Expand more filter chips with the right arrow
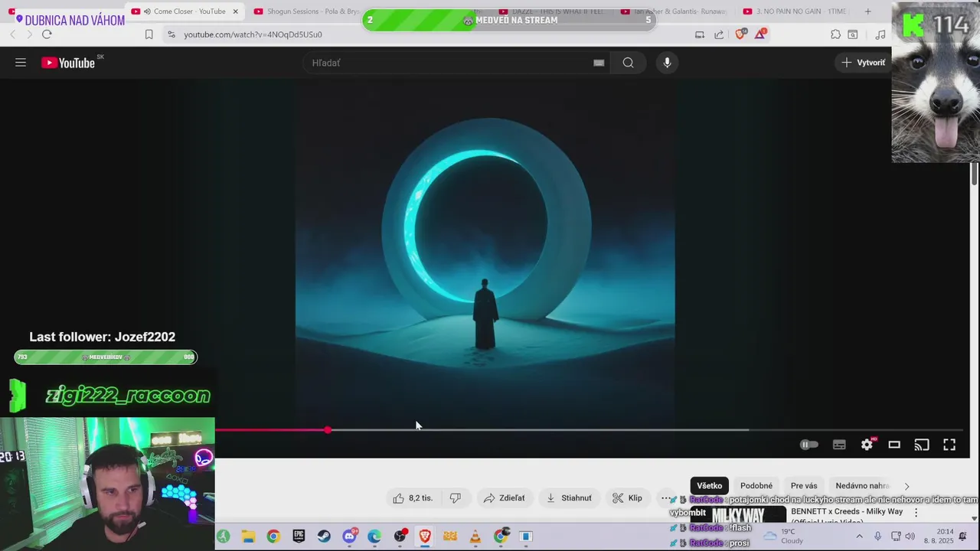 pos(906,486)
